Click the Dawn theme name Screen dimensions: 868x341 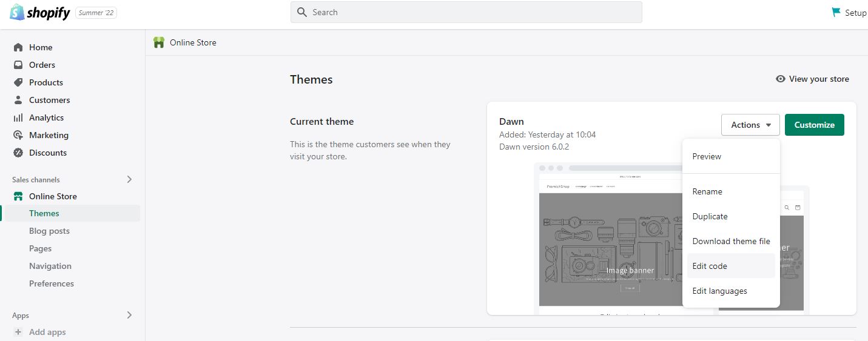tap(511, 121)
